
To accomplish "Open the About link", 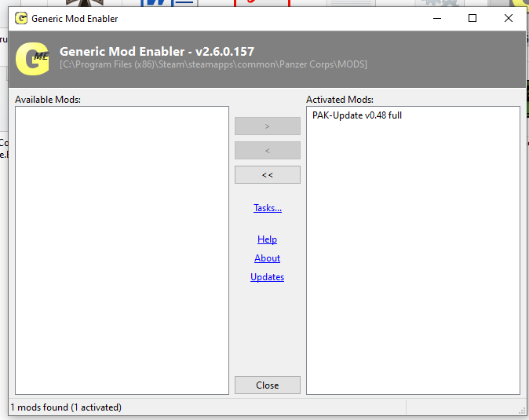I will [267, 258].
